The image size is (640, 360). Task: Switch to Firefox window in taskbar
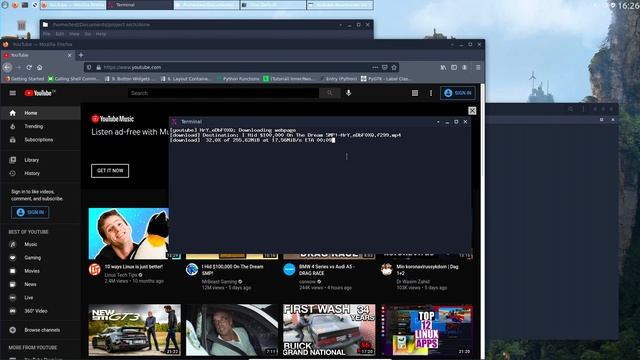pyautogui.click(x=73, y=5)
